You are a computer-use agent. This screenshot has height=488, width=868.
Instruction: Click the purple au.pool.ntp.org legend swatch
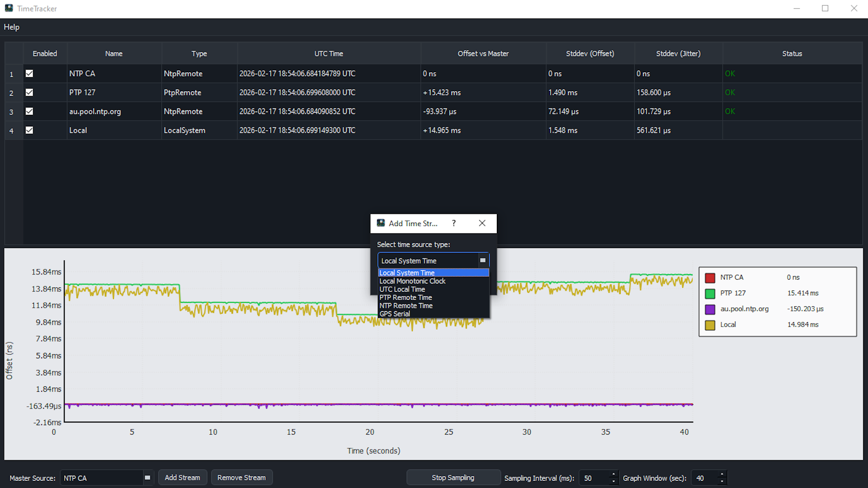(710, 310)
